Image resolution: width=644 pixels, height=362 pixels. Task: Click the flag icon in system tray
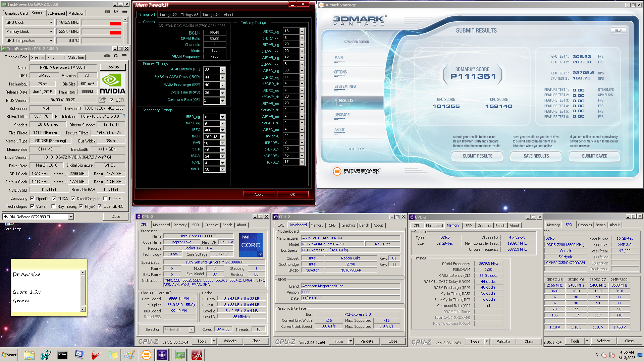[612, 355]
